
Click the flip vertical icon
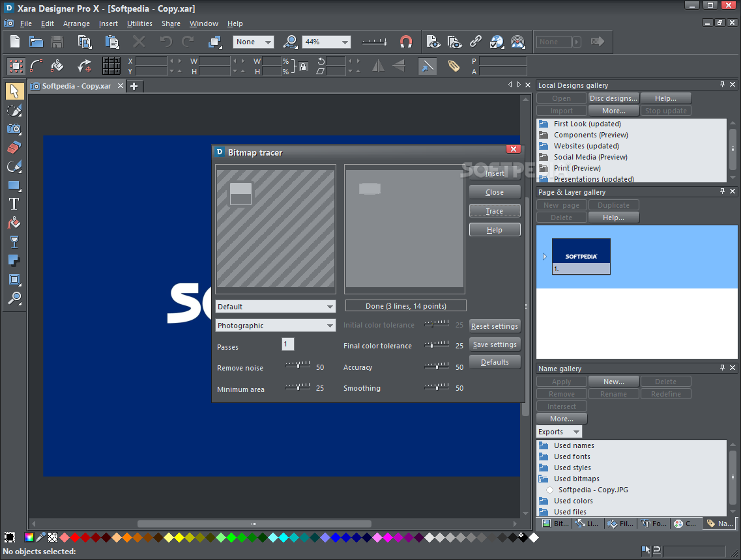[399, 66]
